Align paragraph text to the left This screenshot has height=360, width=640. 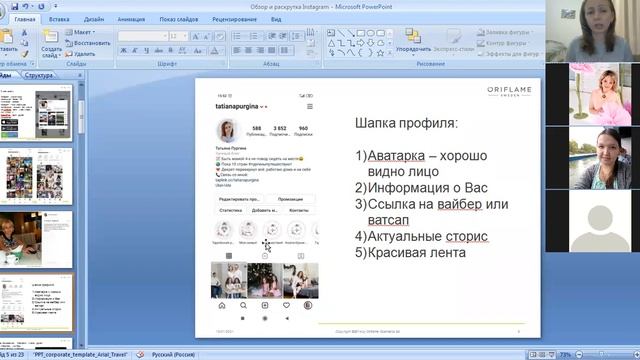(237, 50)
